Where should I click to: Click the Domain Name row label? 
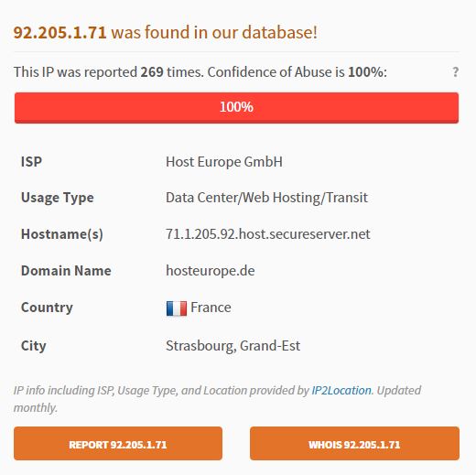(x=66, y=271)
